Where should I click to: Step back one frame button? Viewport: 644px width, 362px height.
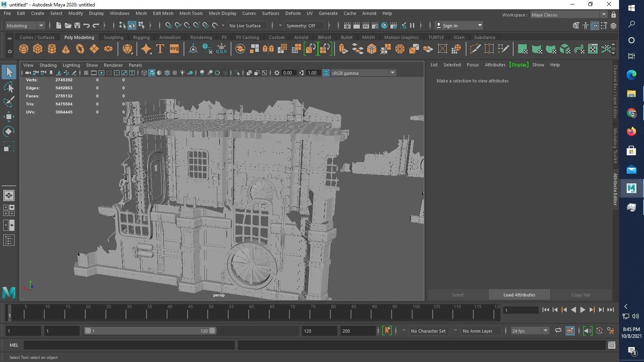tap(555, 310)
